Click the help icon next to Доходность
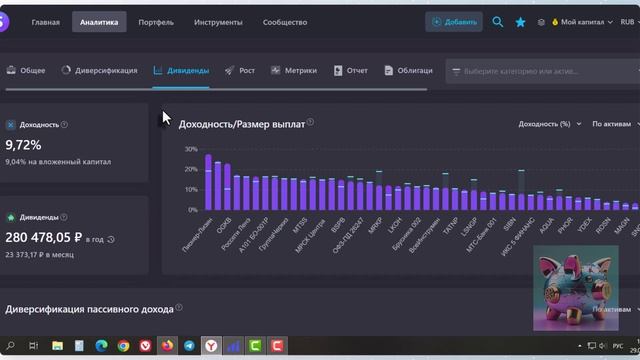The height and width of the screenshot is (360, 640). point(64,124)
